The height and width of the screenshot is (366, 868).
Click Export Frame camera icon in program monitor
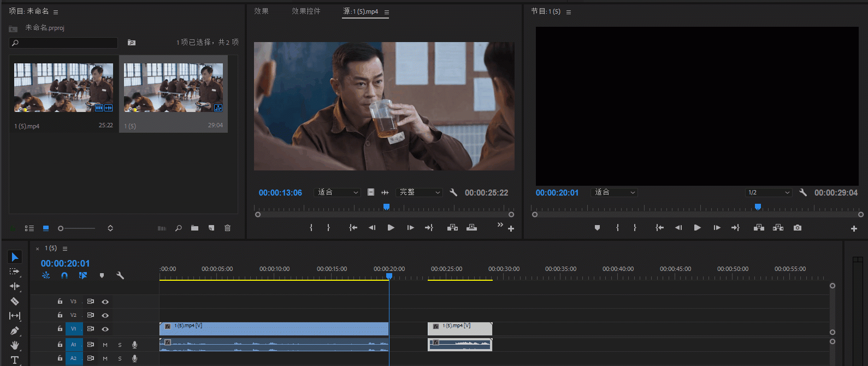coord(798,228)
